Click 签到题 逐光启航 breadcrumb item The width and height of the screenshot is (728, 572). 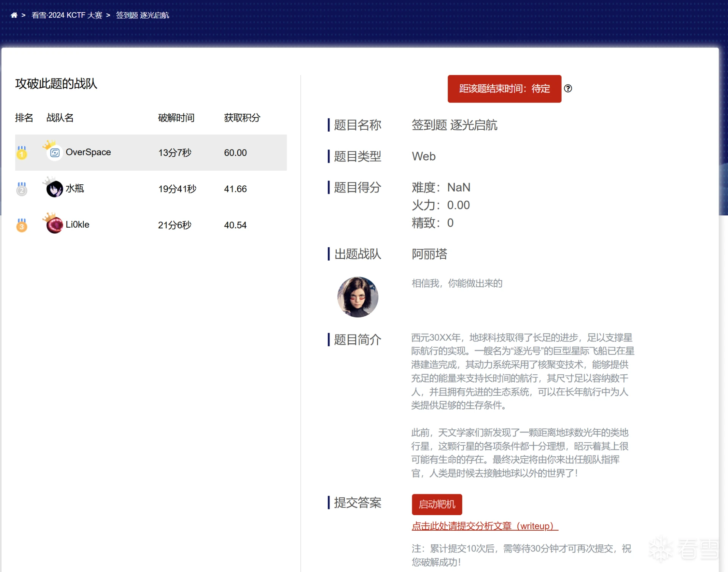click(x=143, y=15)
